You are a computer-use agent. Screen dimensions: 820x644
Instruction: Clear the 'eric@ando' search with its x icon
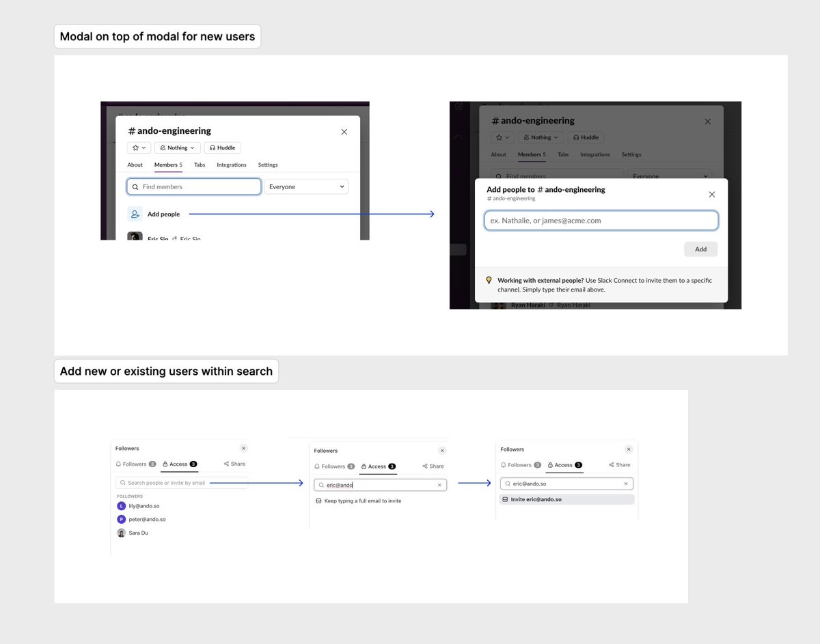(x=439, y=485)
